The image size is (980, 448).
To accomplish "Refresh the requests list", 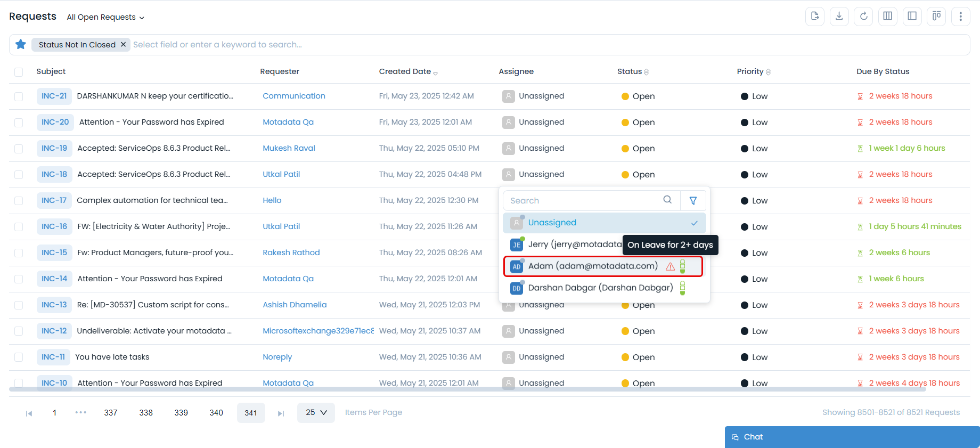I will tap(863, 17).
